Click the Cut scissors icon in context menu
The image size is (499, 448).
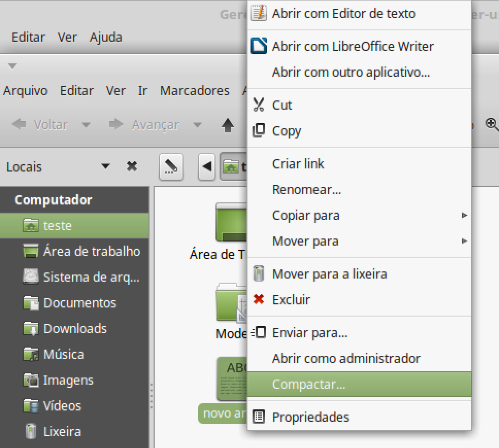(x=258, y=105)
